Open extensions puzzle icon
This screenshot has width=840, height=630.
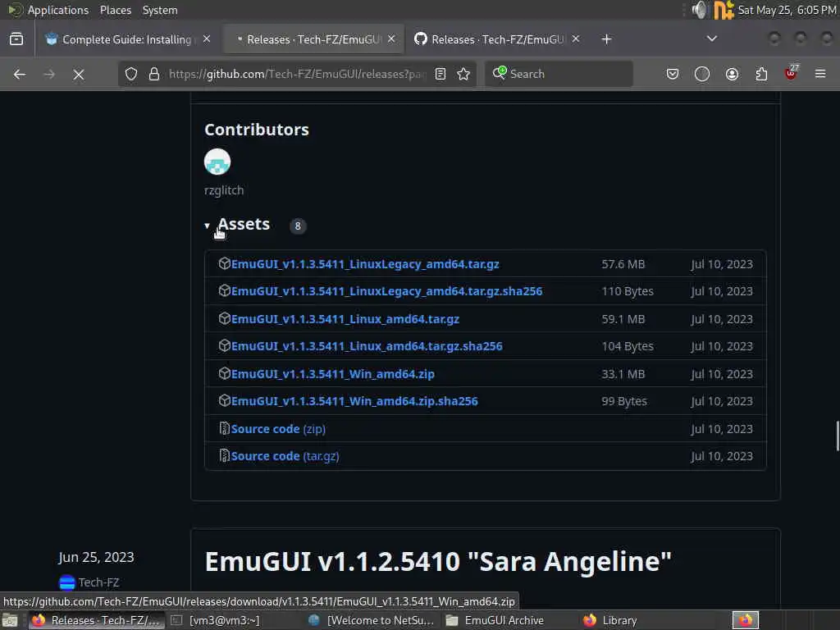[761, 74]
